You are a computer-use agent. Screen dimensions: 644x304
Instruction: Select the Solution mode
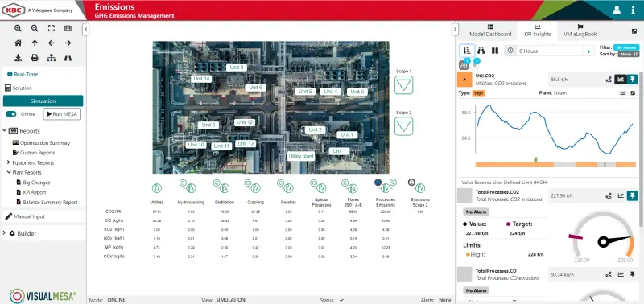[x=19, y=88]
